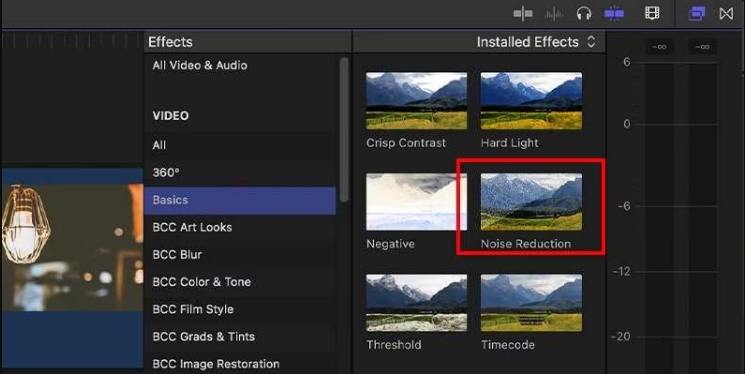Select the Basics category

pos(240,200)
